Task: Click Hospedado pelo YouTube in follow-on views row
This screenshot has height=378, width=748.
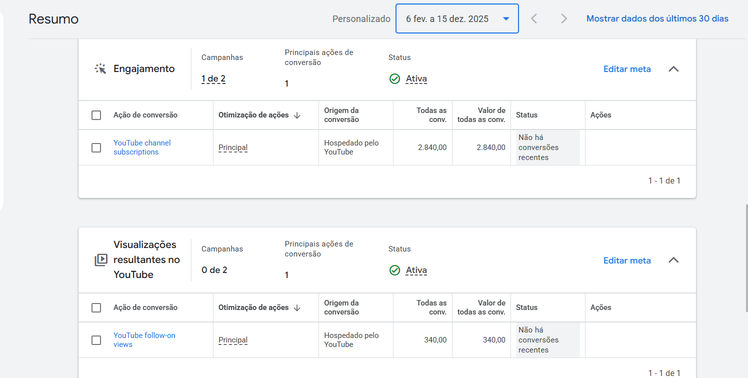Action: click(351, 340)
